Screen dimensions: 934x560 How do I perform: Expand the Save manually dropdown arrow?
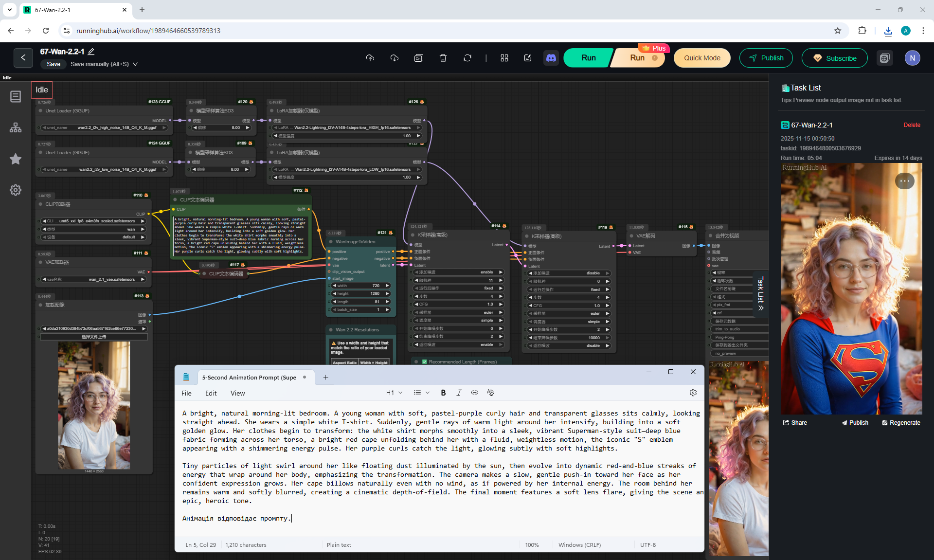[135, 64]
